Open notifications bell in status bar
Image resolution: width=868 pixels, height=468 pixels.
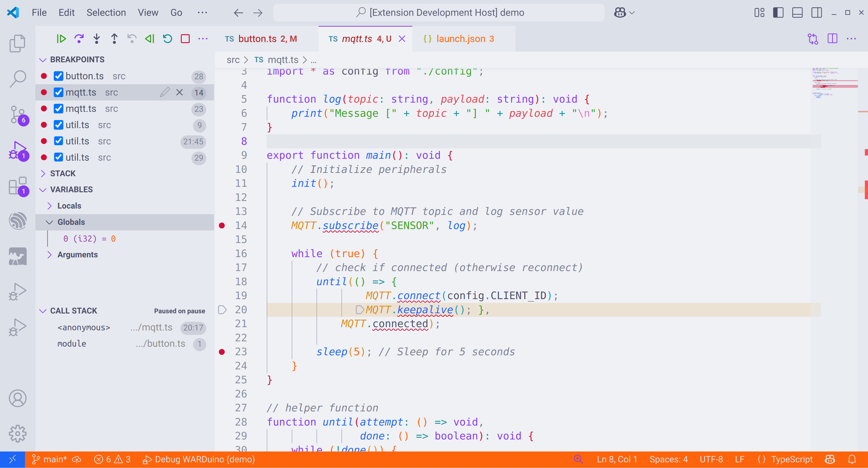click(x=852, y=460)
